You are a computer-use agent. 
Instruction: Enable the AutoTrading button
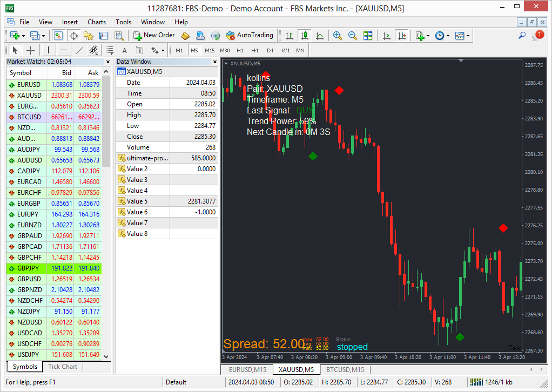(250, 35)
